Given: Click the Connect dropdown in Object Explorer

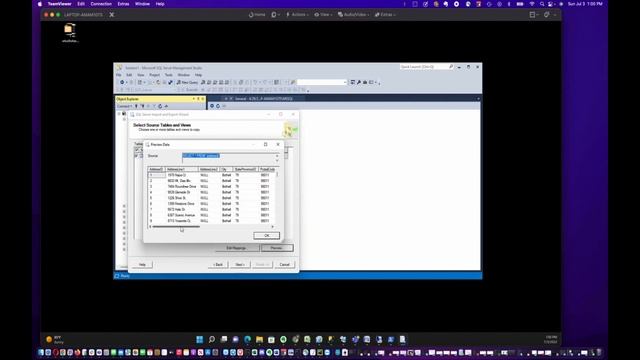Looking at the screenshot, I should pos(124,106).
